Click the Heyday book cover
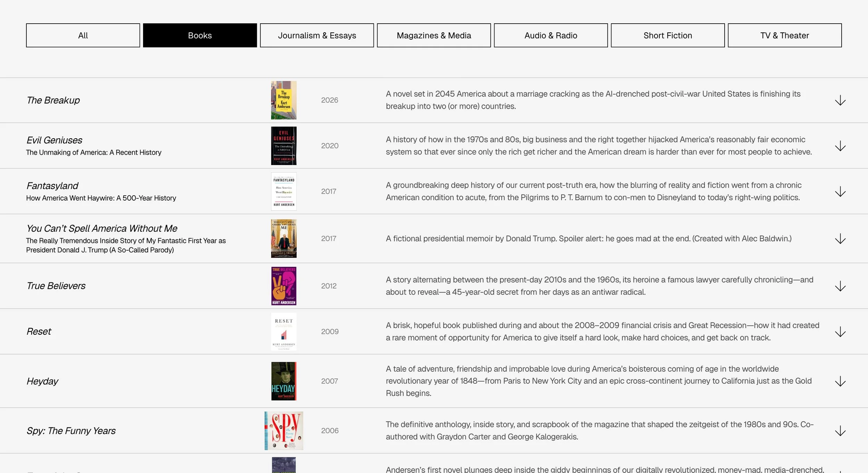 click(284, 381)
